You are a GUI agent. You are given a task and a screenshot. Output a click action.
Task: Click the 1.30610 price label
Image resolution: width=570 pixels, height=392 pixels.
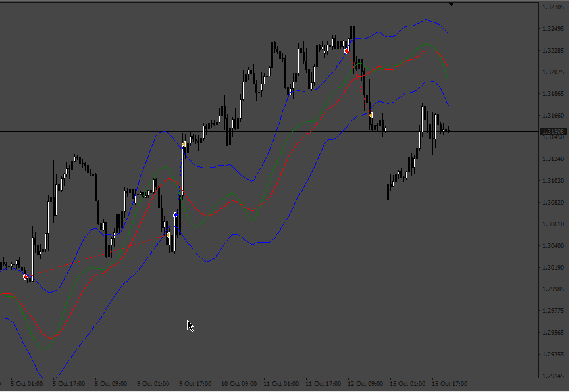coord(553,224)
